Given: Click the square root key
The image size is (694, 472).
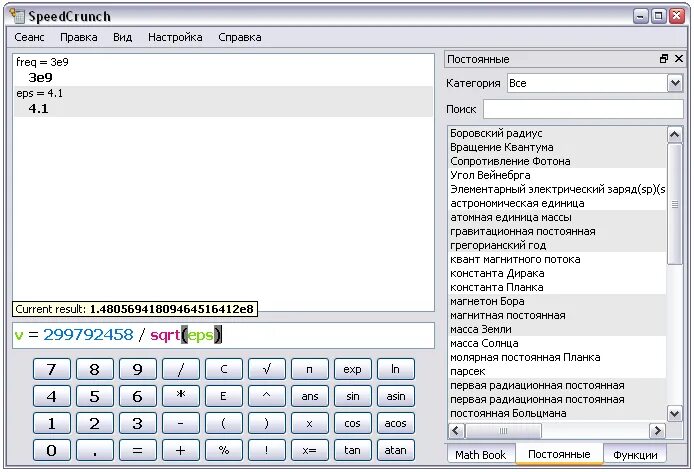Looking at the screenshot, I should 266,369.
